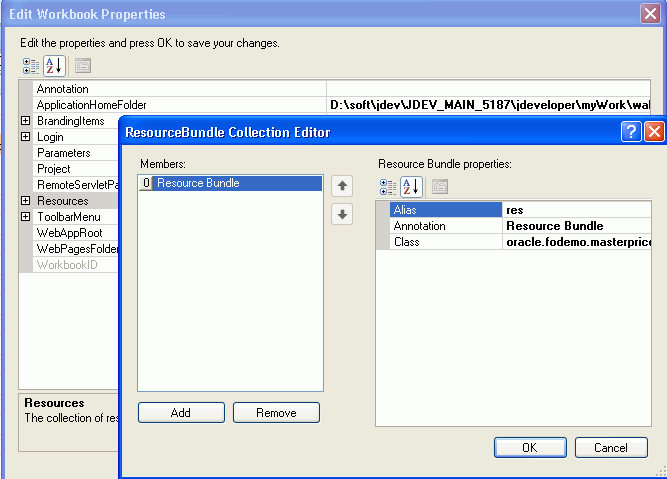Select the Annotation row in Resource Bundle properties
The width and height of the screenshot is (667, 479).
[445, 225]
